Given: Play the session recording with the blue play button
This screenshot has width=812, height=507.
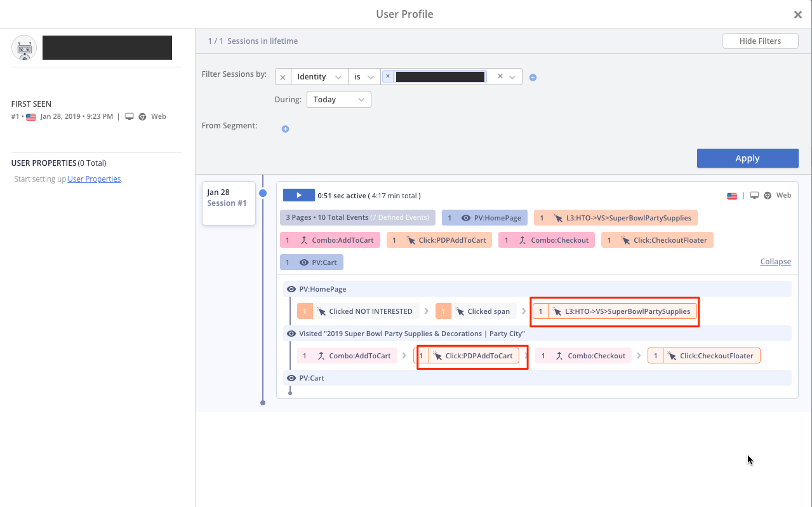Looking at the screenshot, I should 298,195.
